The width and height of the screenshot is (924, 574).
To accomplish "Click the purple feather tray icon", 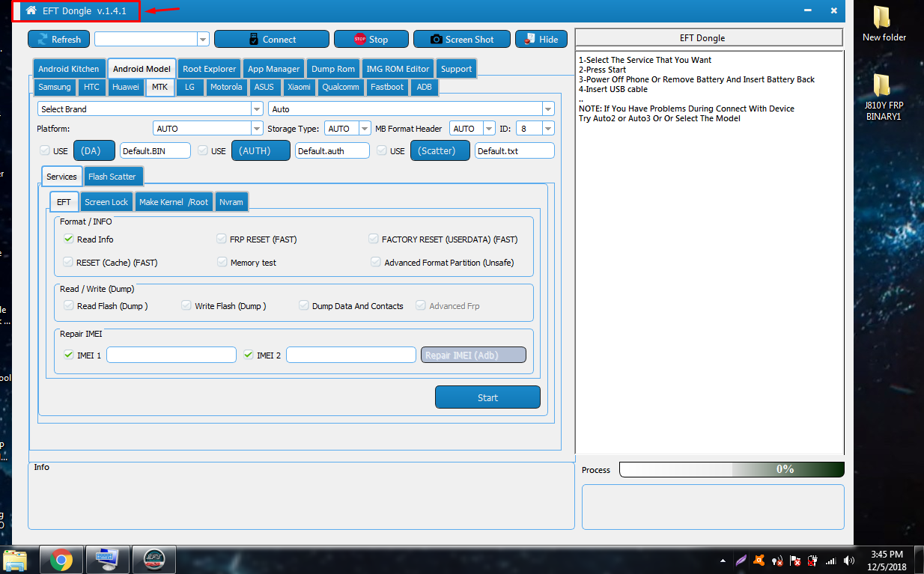I will point(741,560).
